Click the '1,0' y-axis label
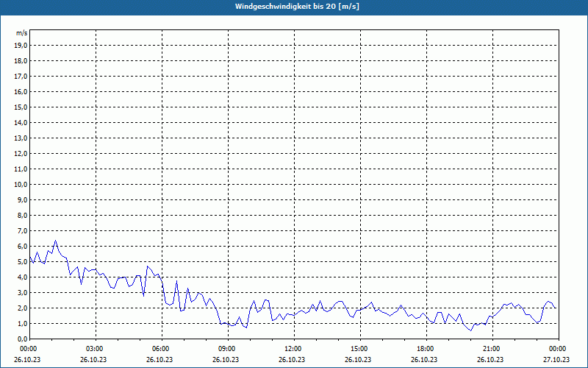Viewport: 588px width, 368px height. point(22,323)
